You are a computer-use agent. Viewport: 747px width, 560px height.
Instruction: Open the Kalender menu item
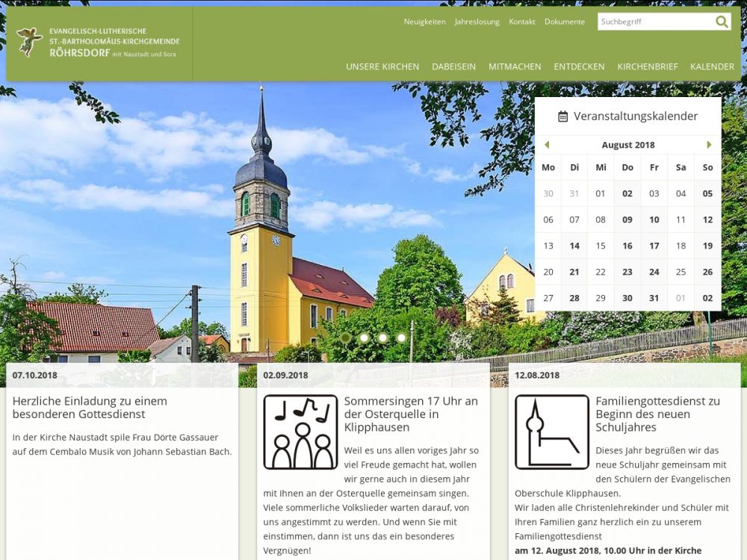click(x=712, y=66)
